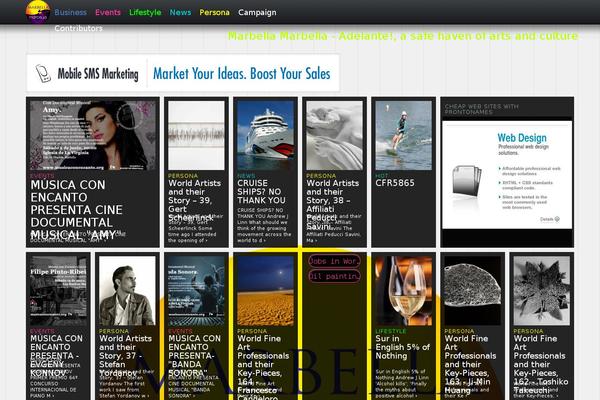Open the Affiliati Peducci Savini sculpture thumbnail
Viewport: 600px width, 400px height.
[x=334, y=135]
